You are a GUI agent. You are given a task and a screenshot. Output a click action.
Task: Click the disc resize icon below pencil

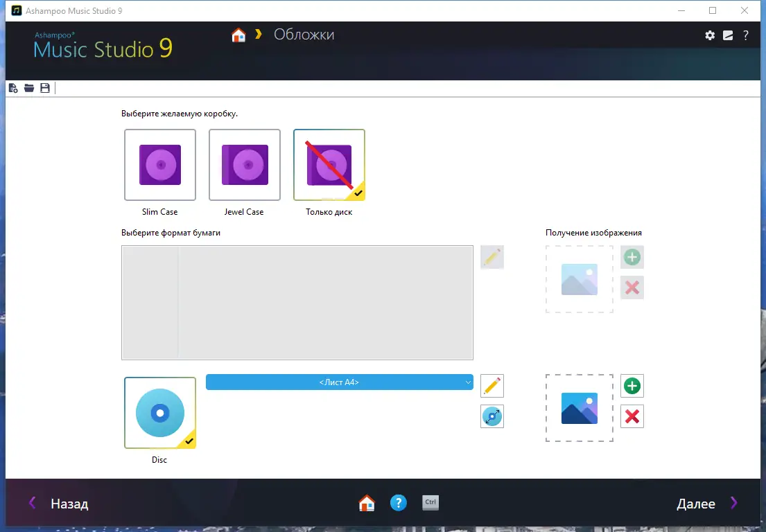[x=492, y=416]
